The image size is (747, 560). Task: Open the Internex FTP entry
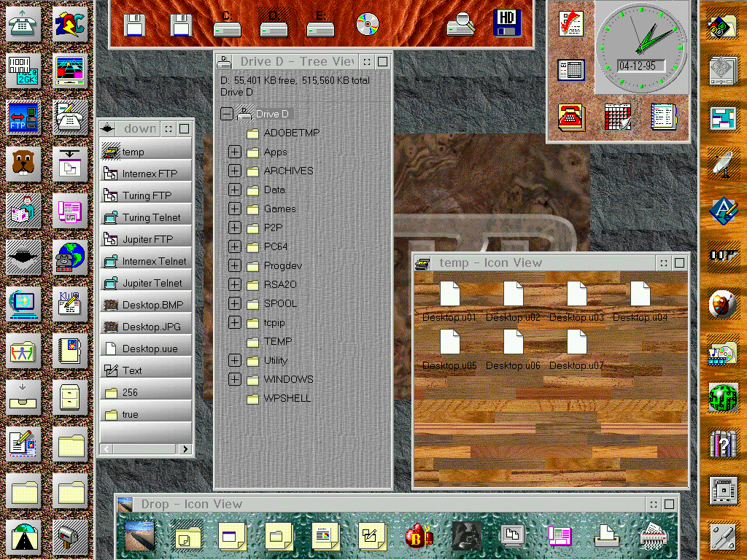(x=149, y=174)
